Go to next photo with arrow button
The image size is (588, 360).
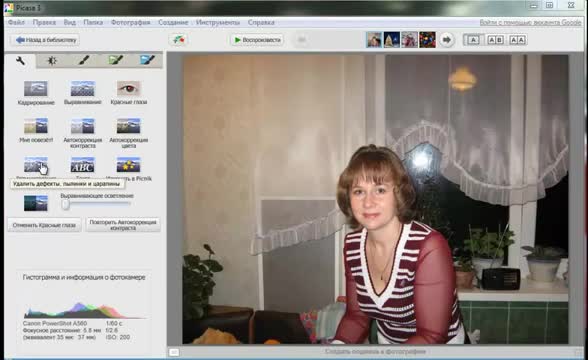click(446, 40)
